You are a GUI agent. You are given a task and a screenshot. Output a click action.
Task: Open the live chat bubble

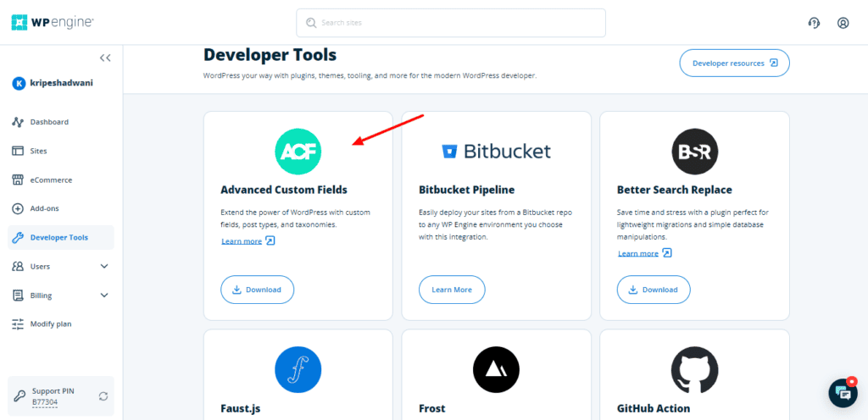pyautogui.click(x=843, y=392)
